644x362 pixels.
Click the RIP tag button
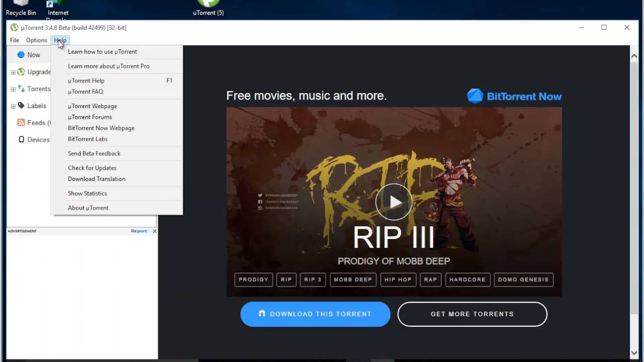[286, 280]
